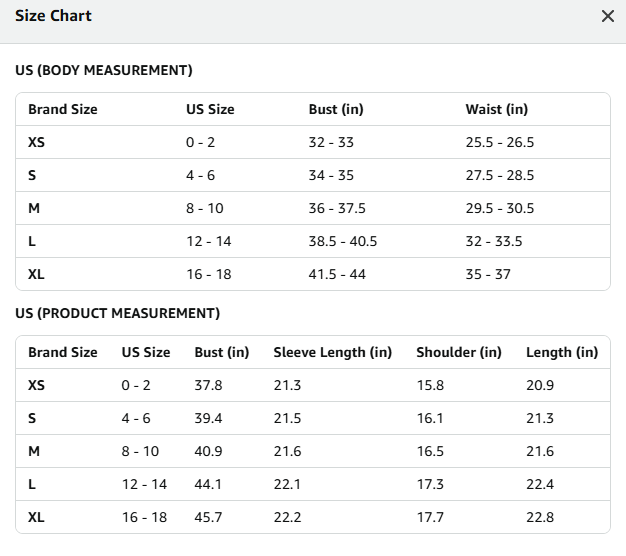The width and height of the screenshot is (626, 556).
Task: Select product bust value '44.1'
Action: pos(208,484)
